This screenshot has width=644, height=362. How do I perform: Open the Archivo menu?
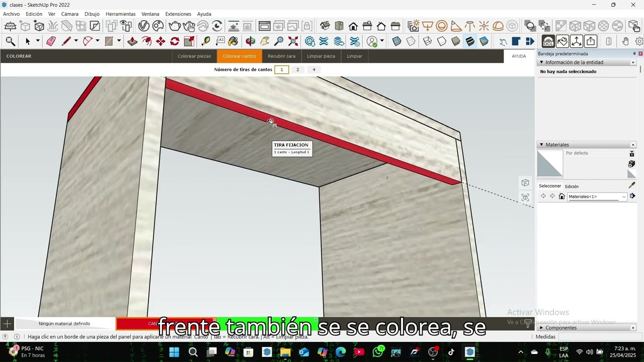tap(11, 14)
